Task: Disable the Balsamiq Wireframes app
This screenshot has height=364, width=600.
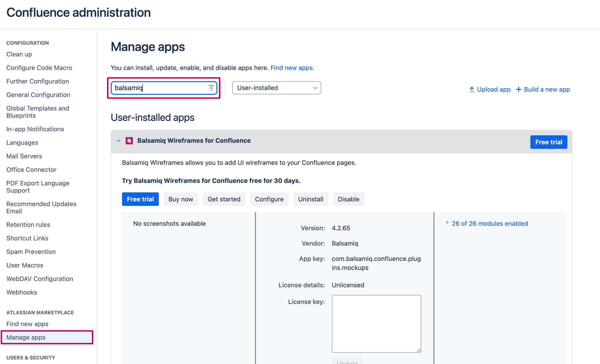Action: 348,199
